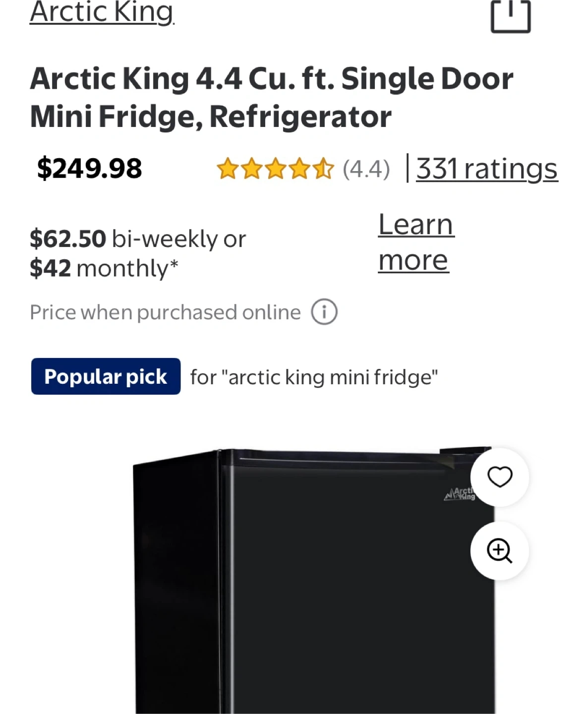588x714 pixels.
Task: Click the $249.98 price
Action: pos(90,169)
